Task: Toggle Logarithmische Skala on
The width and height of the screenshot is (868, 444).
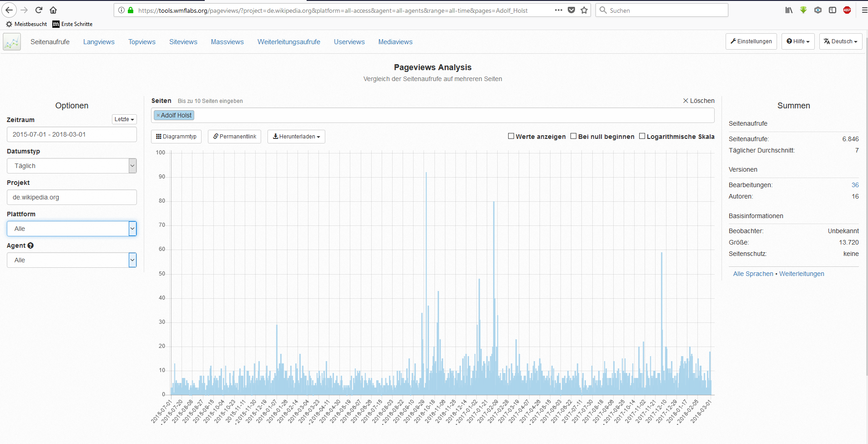Action: coord(642,136)
